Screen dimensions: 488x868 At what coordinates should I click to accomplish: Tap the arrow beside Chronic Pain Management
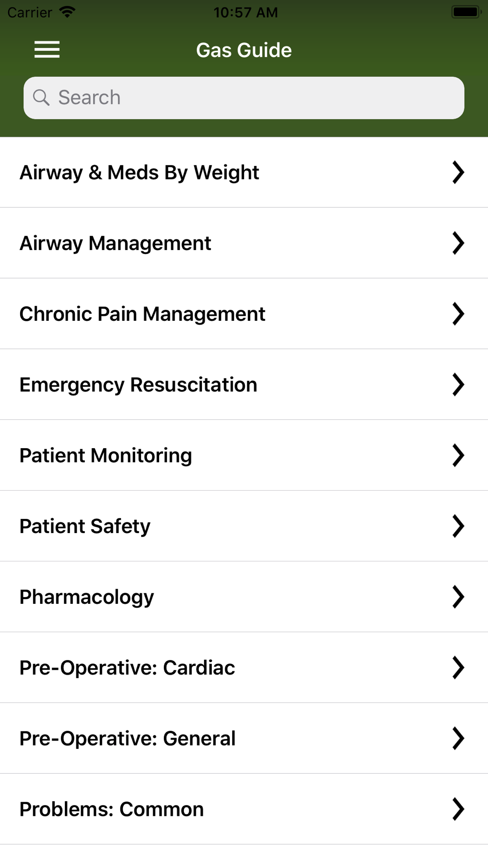[x=458, y=314]
